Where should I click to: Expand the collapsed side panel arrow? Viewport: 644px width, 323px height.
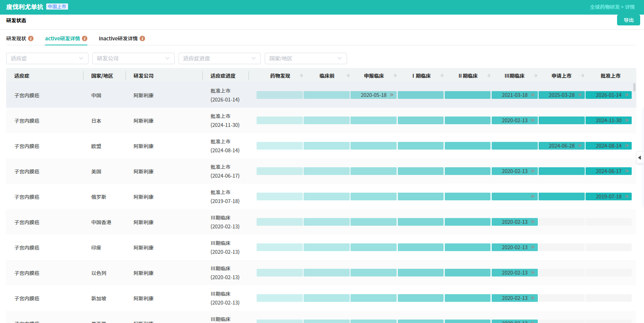(x=639, y=158)
